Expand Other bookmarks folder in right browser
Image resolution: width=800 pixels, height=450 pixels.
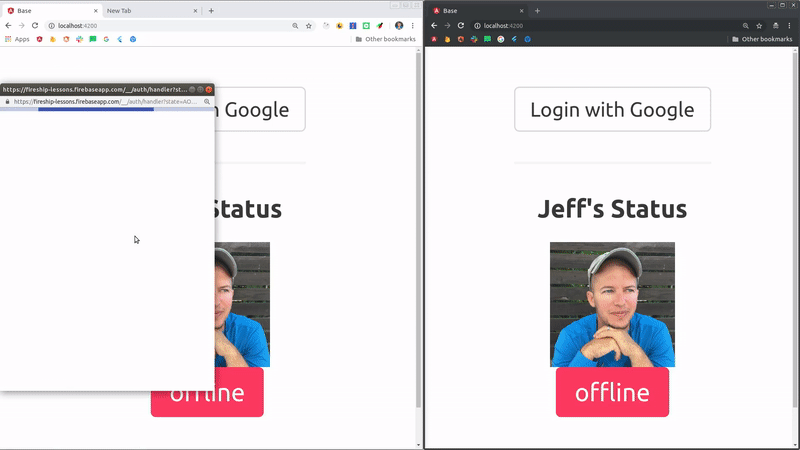coord(761,39)
